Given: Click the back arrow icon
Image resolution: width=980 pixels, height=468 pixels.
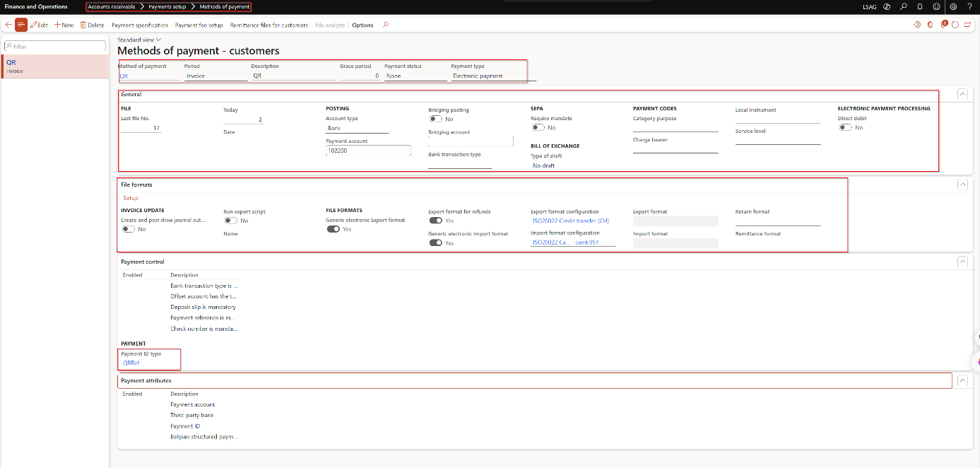Looking at the screenshot, I should point(8,25).
